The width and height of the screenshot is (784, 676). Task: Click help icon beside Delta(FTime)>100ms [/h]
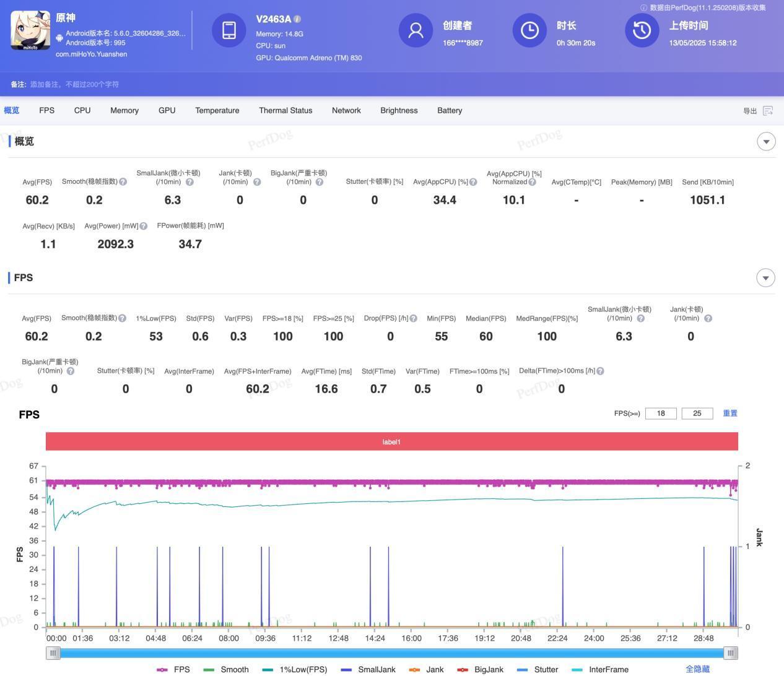pyautogui.click(x=600, y=371)
